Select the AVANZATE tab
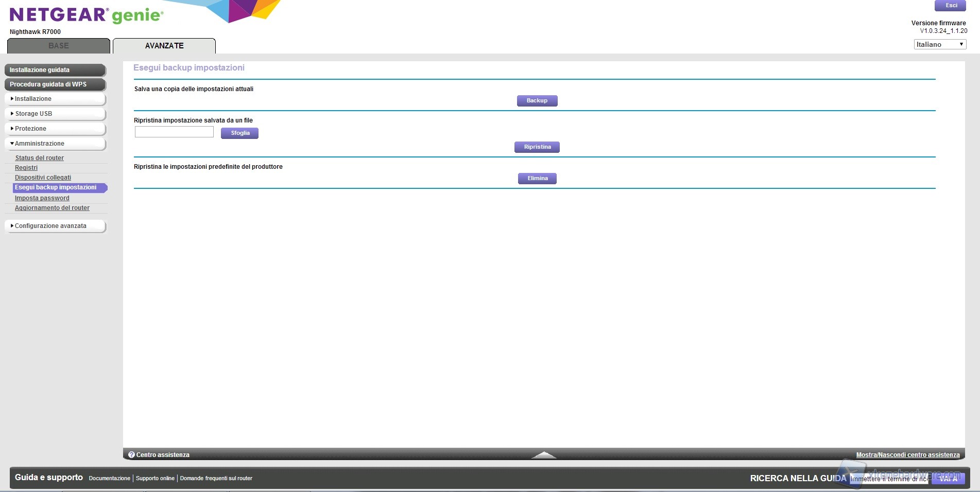 click(164, 46)
